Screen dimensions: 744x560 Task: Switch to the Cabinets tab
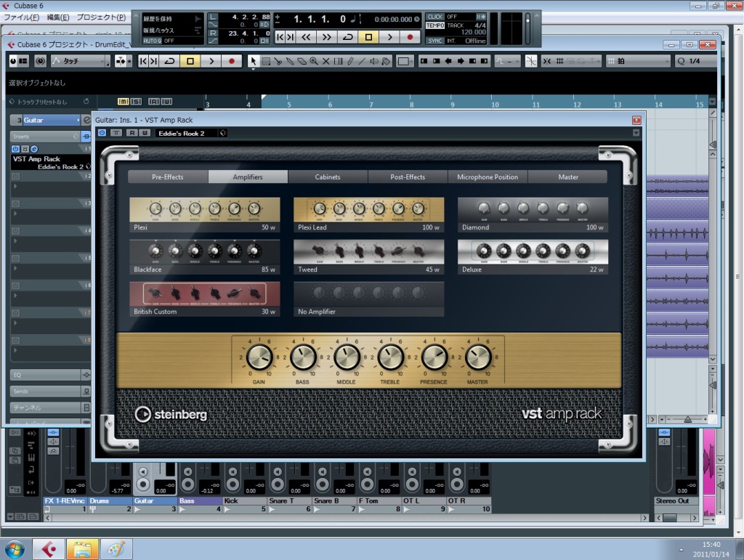(x=328, y=176)
